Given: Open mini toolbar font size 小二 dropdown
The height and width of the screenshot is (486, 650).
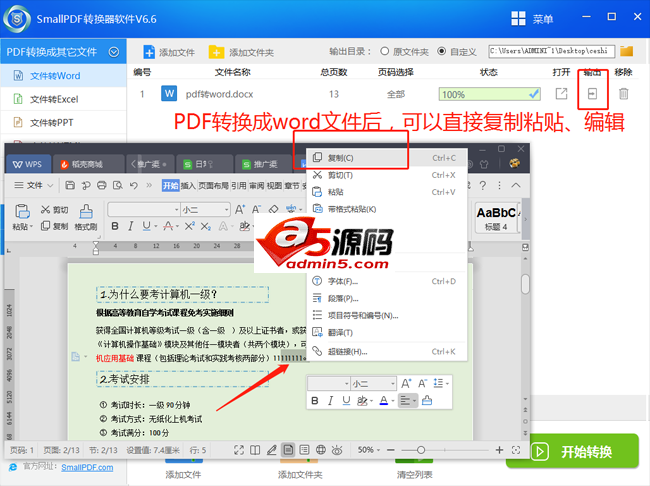Looking at the screenshot, I should pos(393,384).
